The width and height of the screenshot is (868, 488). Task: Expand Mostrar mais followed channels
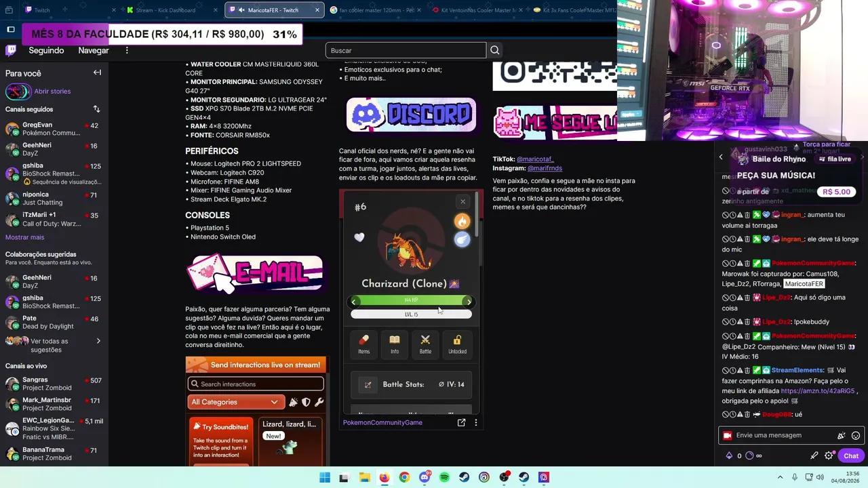coord(24,237)
